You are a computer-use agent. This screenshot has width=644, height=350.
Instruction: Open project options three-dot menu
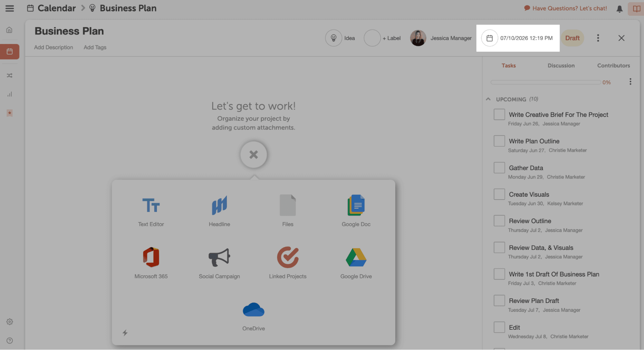pos(598,38)
